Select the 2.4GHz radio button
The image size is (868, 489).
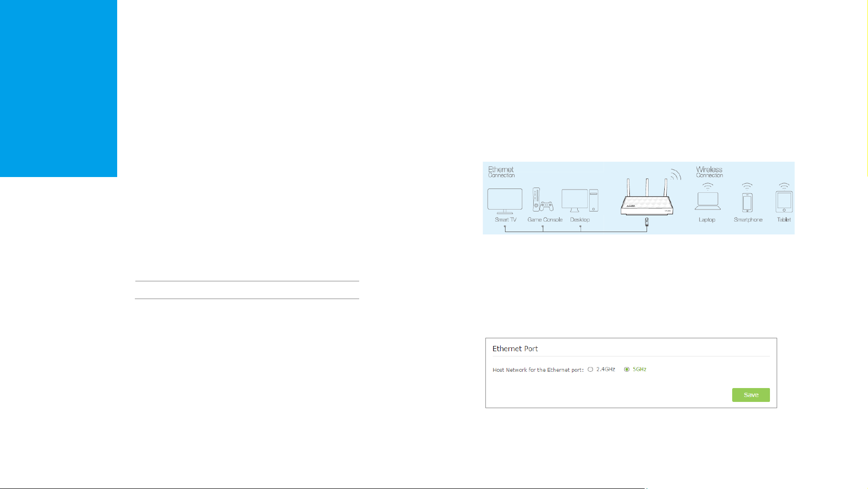click(591, 369)
